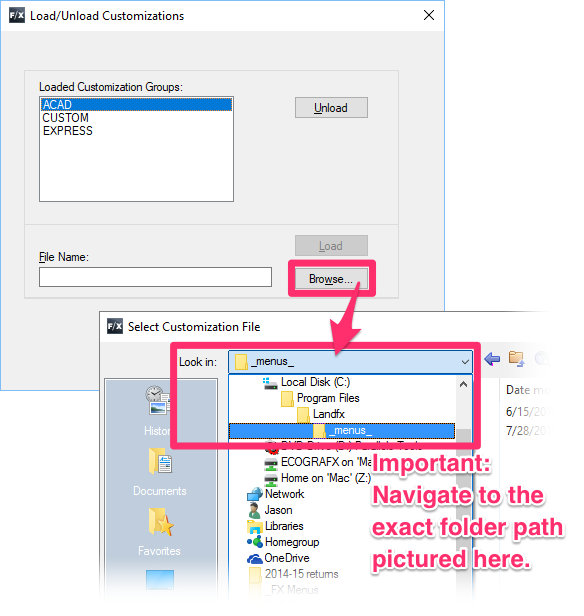584x616 pixels.
Task: Select the Landfx folder
Action: click(x=321, y=414)
